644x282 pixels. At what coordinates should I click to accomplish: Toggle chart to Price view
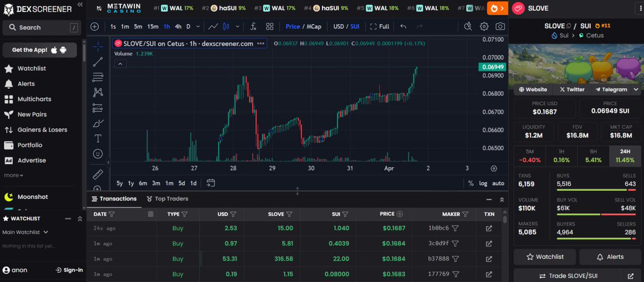tap(293, 26)
